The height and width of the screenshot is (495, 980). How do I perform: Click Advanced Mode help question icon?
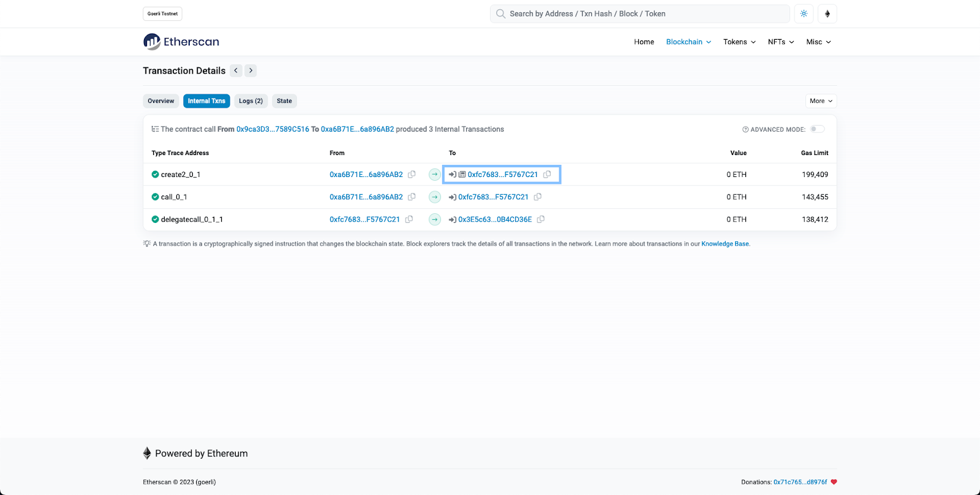click(745, 129)
